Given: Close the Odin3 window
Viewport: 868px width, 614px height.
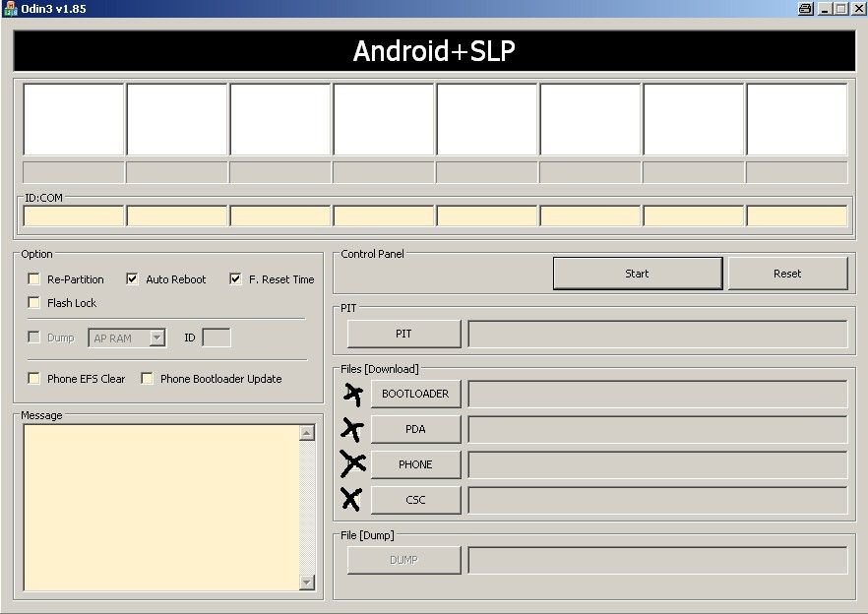Looking at the screenshot, I should pyautogui.click(x=857, y=8).
